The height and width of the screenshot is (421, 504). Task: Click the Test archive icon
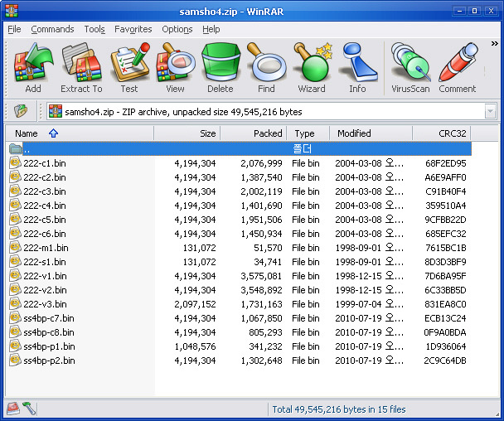(129, 67)
